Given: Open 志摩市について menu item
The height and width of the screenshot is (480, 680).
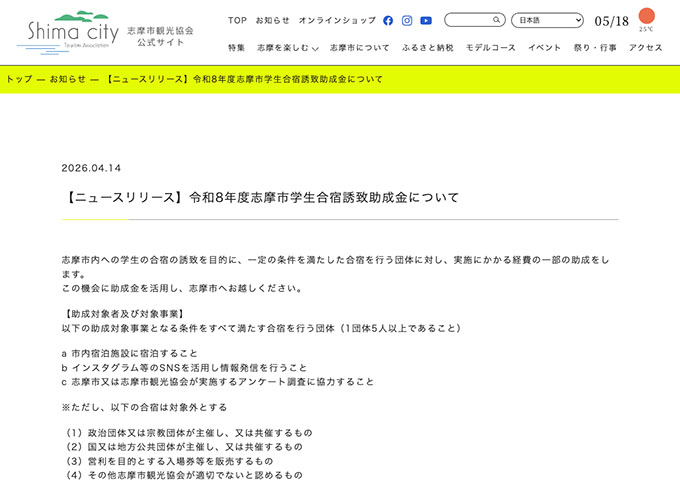Looking at the screenshot, I should pyautogui.click(x=360, y=48).
